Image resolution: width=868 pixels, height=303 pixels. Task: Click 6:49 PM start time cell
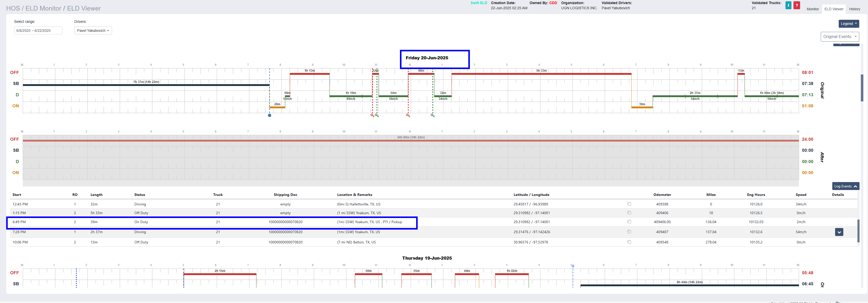coord(19,222)
